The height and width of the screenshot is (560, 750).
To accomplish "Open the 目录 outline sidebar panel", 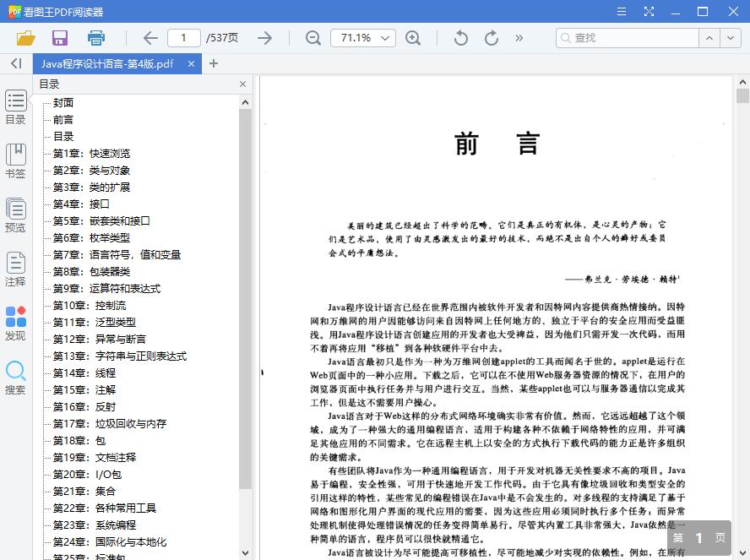I will pyautogui.click(x=15, y=107).
